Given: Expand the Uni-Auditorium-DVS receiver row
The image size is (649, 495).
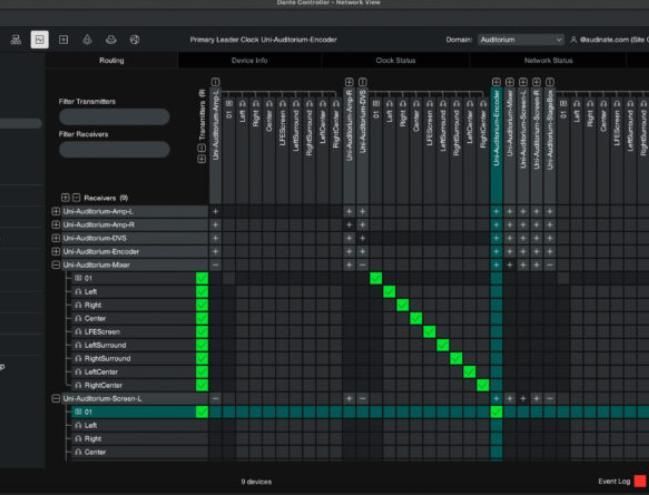Looking at the screenshot, I should (56, 239).
